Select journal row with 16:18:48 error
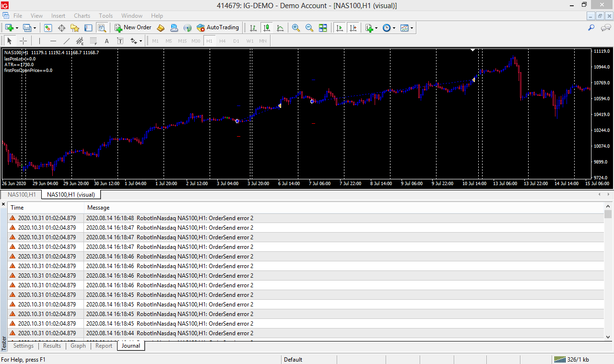This screenshot has width=614, height=364. point(306,218)
